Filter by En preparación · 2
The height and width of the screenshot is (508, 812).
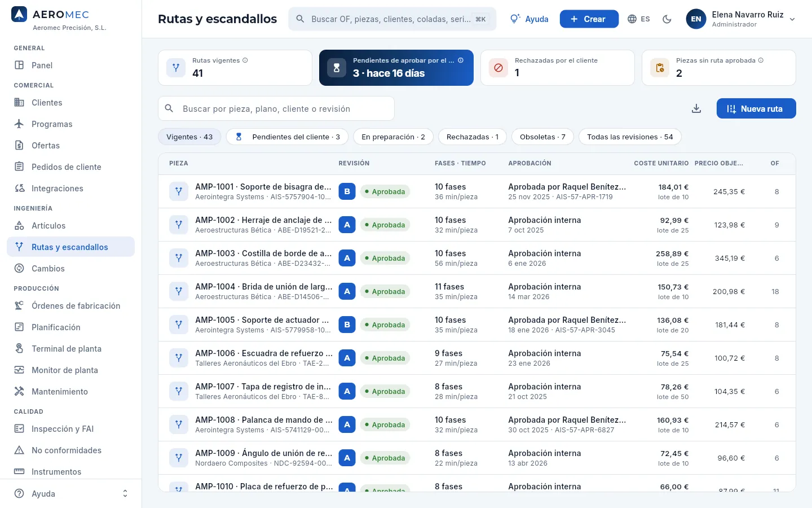pos(393,137)
